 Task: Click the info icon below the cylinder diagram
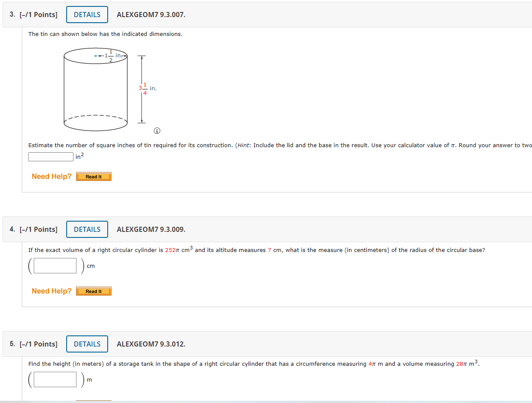(157, 131)
